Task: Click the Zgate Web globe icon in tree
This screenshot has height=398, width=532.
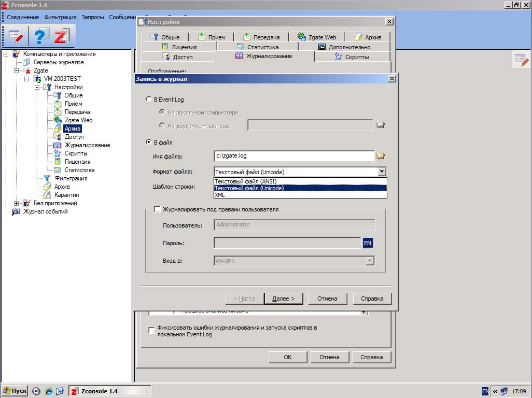Action: coord(58,120)
